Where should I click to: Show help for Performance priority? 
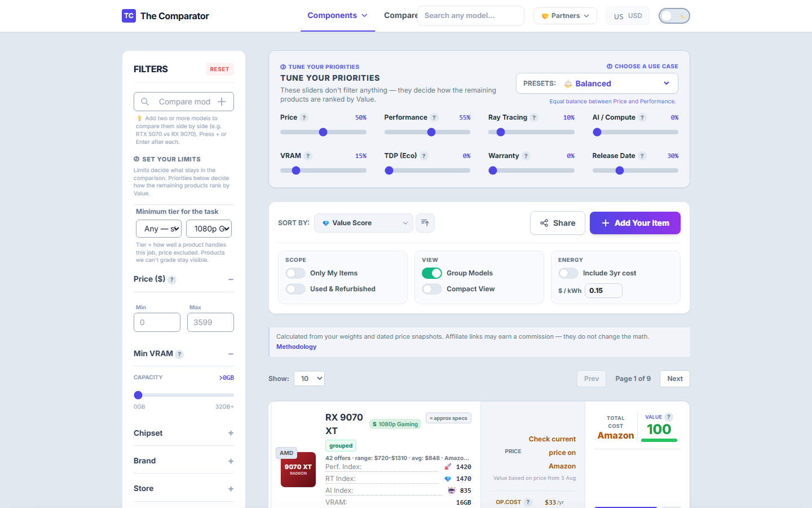tap(434, 117)
